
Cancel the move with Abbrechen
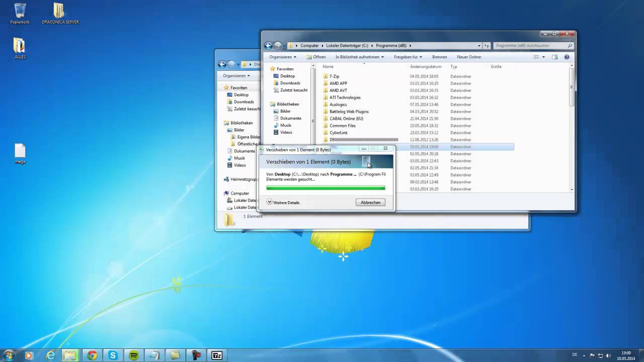pos(370,202)
